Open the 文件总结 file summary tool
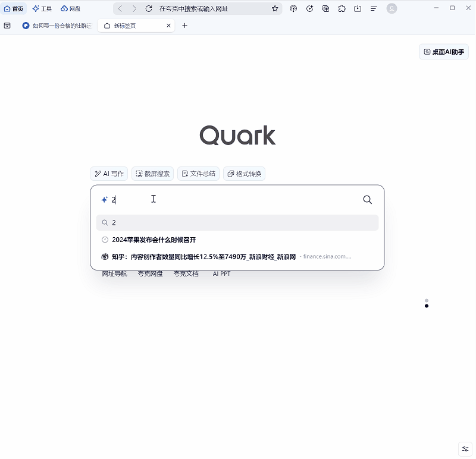The height and width of the screenshot is (459, 476). tap(198, 174)
